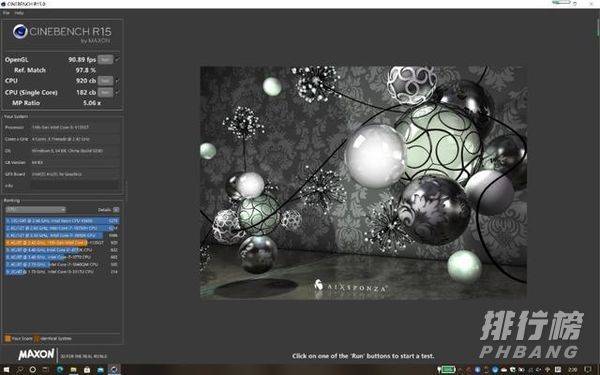This screenshot has height=375, width=600.
Task: Select Cinebench icon in taskbar
Action: [x=114, y=370]
